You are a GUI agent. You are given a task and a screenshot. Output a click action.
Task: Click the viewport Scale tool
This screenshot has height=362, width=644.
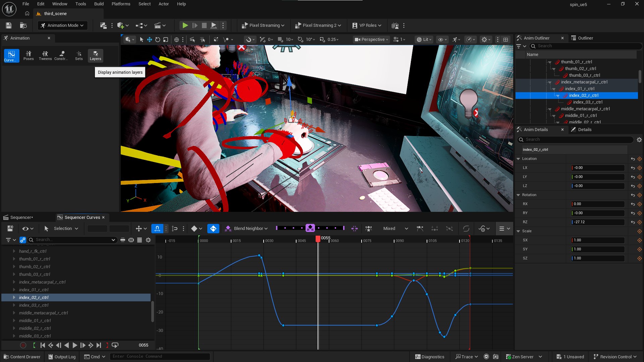click(166, 40)
